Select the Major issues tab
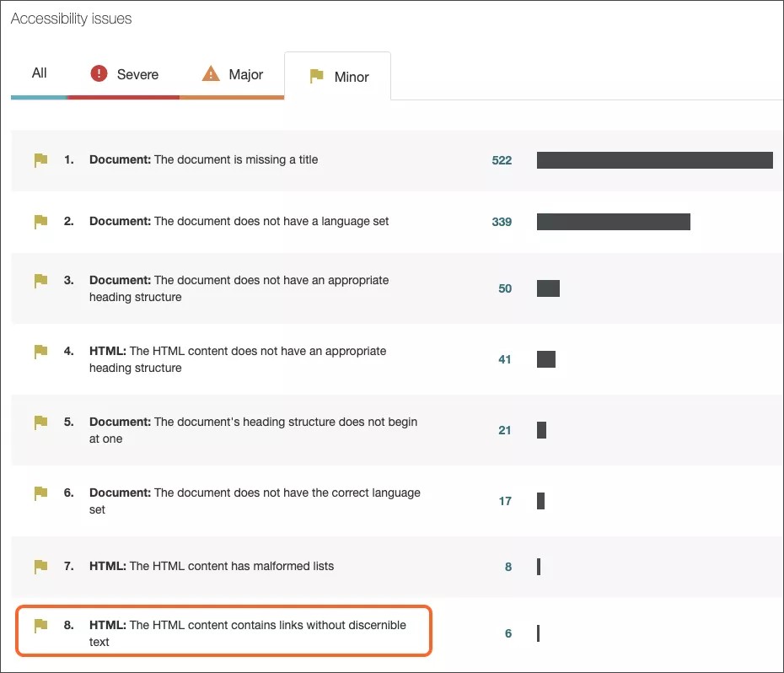Viewport: 784px width, 673px height. click(x=233, y=74)
